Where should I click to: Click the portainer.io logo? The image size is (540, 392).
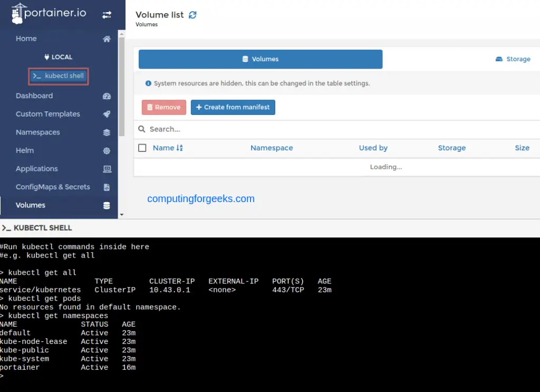(49, 13)
